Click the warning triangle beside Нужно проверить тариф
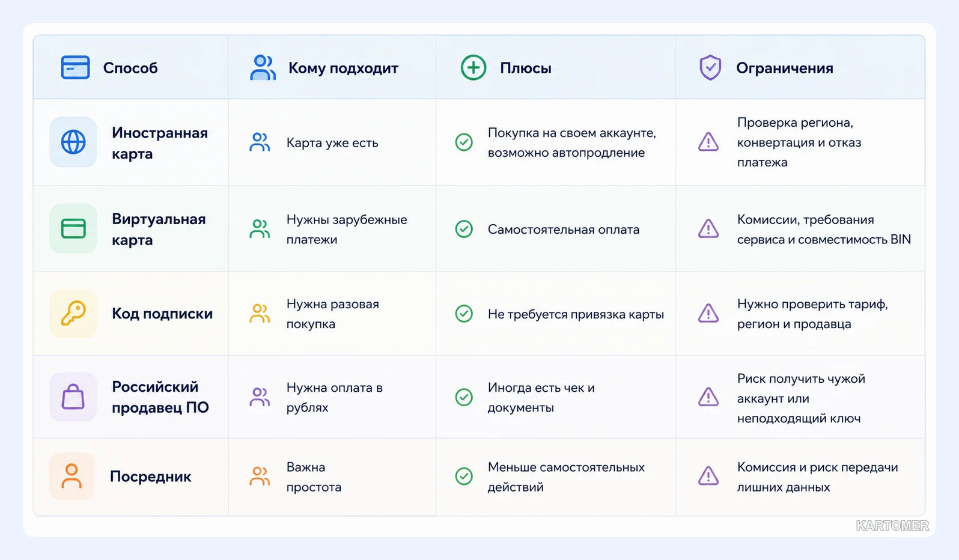The width and height of the screenshot is (959, 560). tap(708, 313)
